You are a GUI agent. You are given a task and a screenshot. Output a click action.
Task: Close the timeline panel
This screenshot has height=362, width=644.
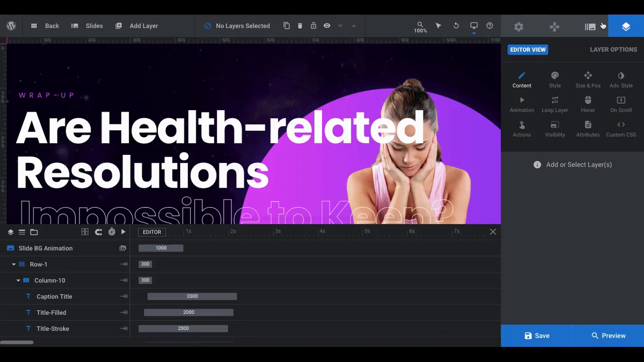493,232
